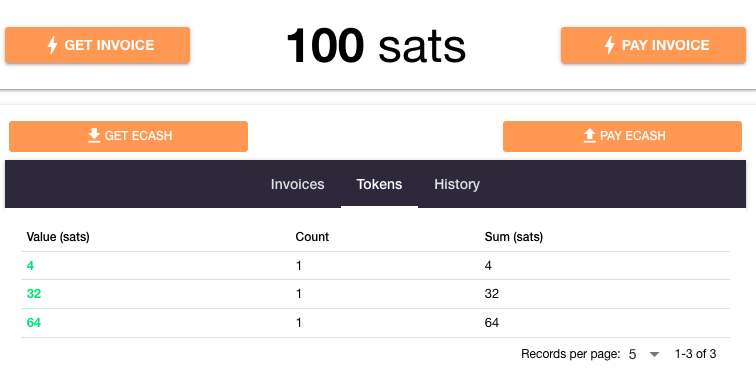Choose Pay Ecash to send tokens
Screen dimensions: 756x389
(x=622, y=136)
